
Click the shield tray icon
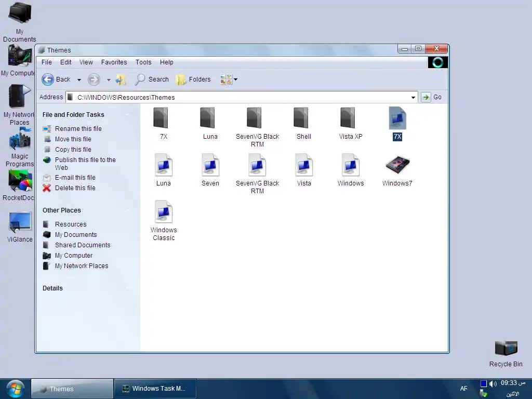click(484, 394)
